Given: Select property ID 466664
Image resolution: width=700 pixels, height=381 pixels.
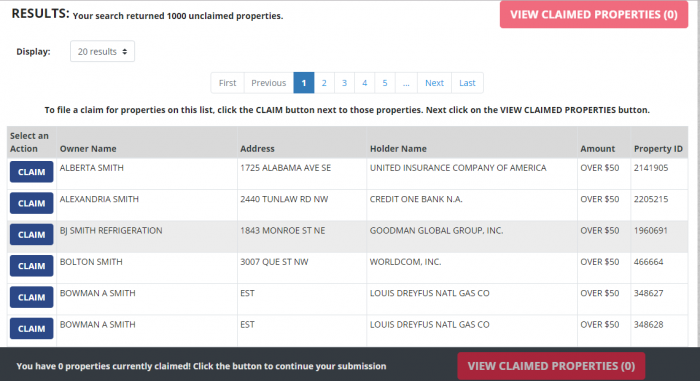Looking at the screenshot, I should point(649,262).
